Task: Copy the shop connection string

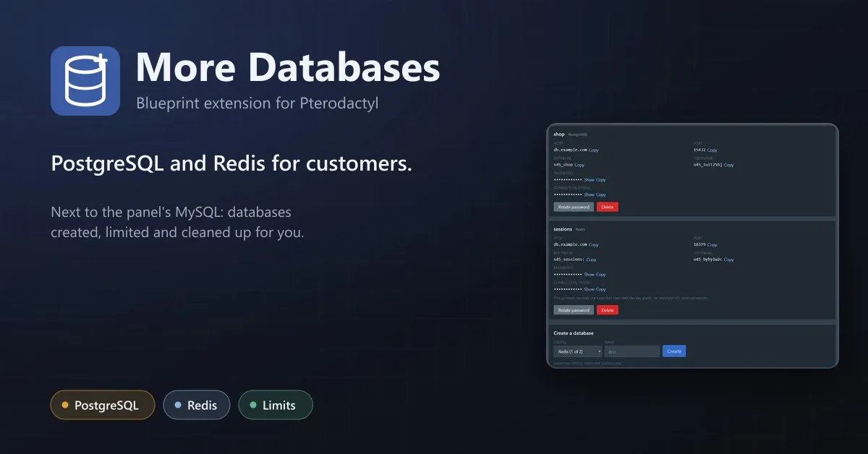Action: (601, 194)
